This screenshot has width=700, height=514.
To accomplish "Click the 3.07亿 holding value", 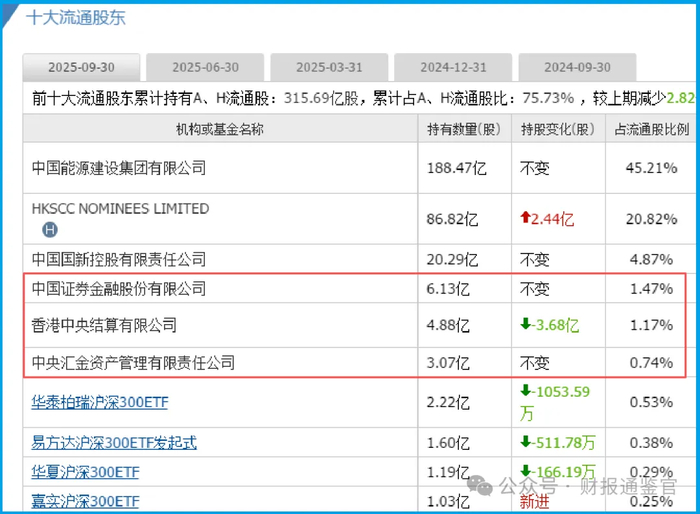I will pos(448,363).
